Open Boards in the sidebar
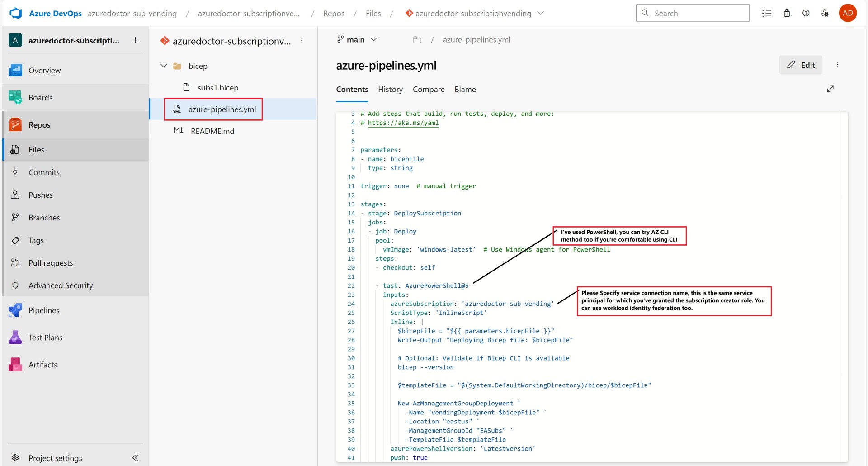The image size is (868, 466). pyautogui.click(x=75, y=98)
